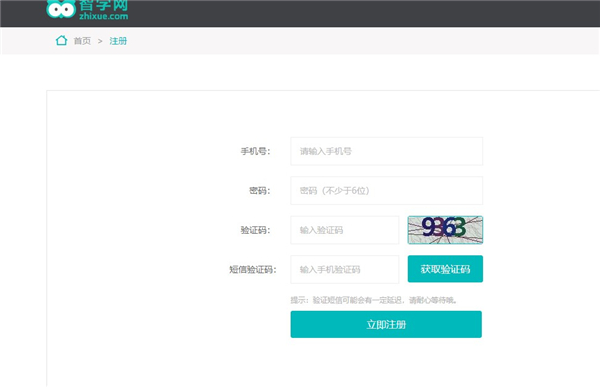Focus the 短信验证码 SMS code field
Screen dimensions: 600x387
[x=345, y=269]
